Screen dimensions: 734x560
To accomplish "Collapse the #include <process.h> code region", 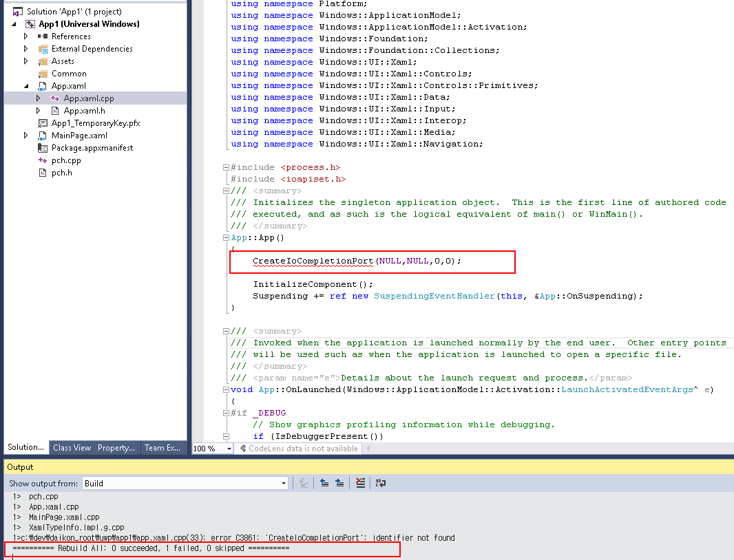I will (227, 167).
